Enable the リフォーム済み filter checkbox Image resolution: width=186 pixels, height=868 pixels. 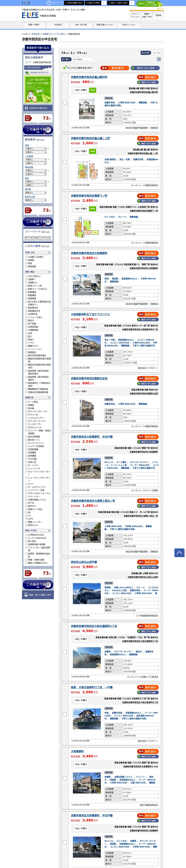pyautogui.click(x=26, y=317)
